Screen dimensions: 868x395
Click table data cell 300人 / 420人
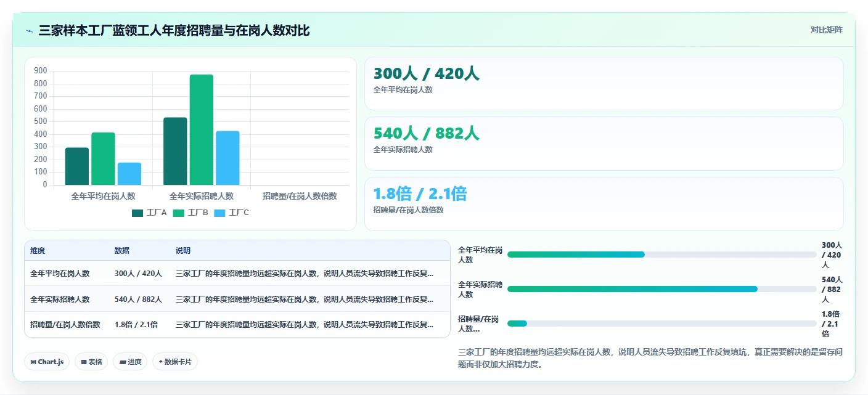point(138,274)
